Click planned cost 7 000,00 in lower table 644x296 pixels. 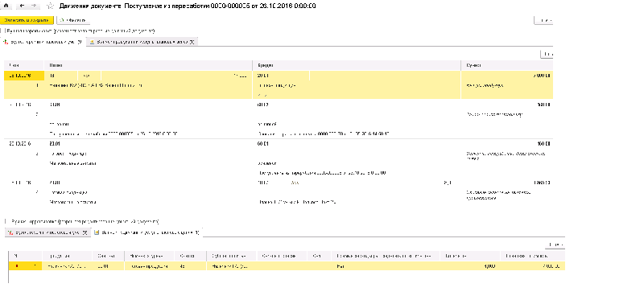tap(532, 266)
